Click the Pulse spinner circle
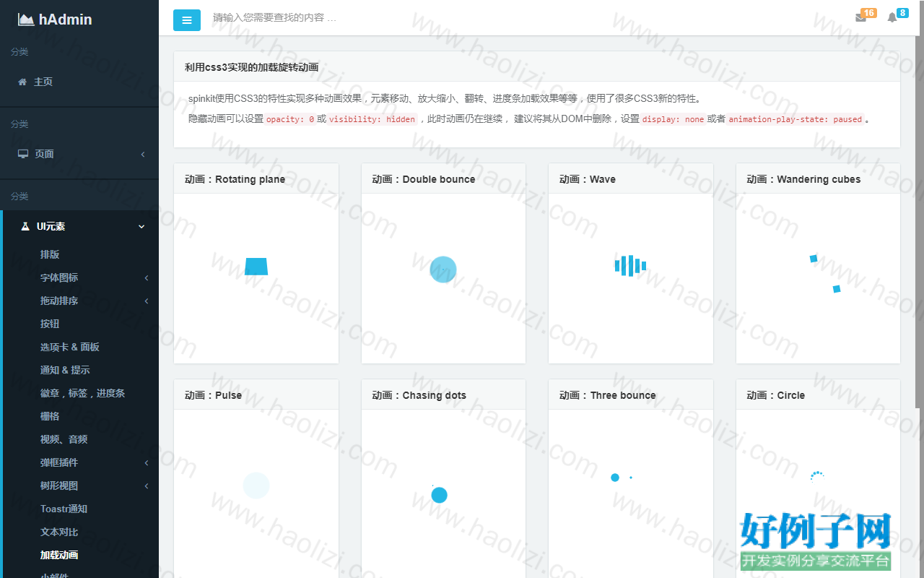The width and height of the screenshot is (924, 578). click(x=256, y=486)
